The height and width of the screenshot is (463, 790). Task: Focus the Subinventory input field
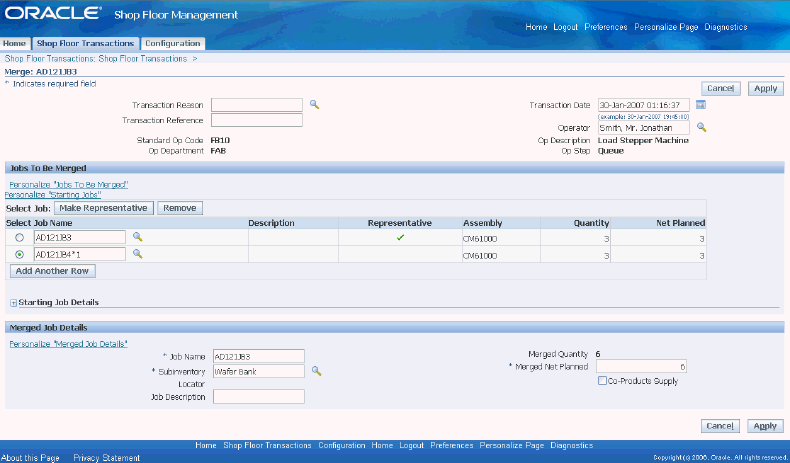click(259, 371)
